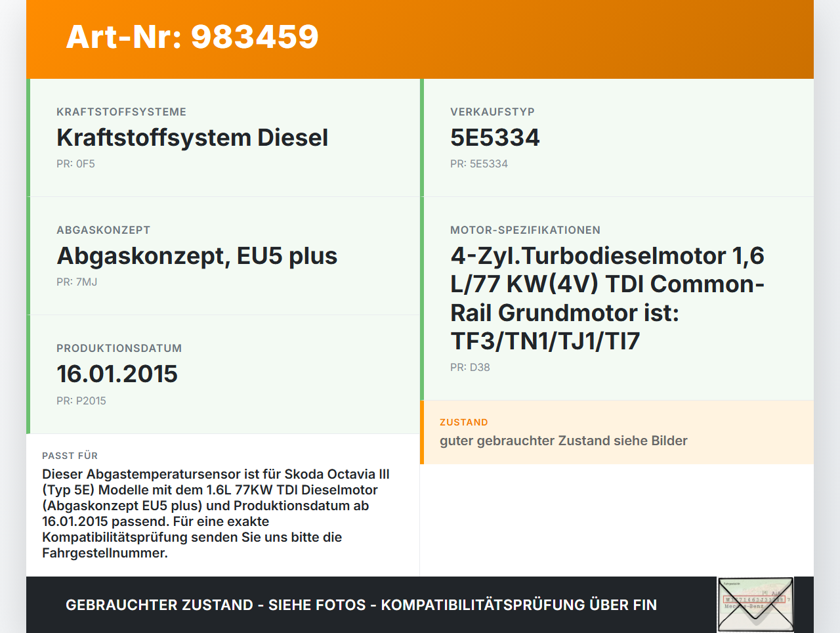Image resolution: width=840 pixels, height=633 pixels.
Task: Click the 'guter gebrauchter Zustand siehe Bilder' text
Action: coord(563,441)
